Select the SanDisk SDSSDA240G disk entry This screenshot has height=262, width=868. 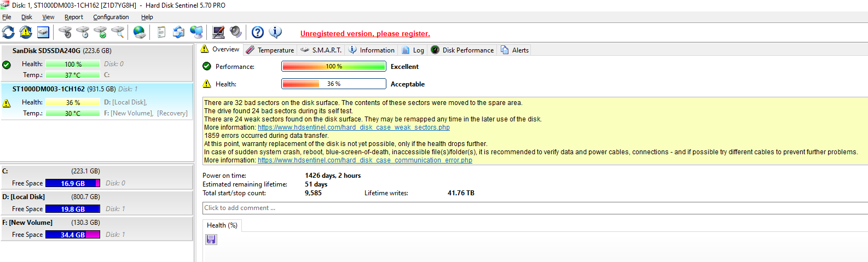point(97,63)
